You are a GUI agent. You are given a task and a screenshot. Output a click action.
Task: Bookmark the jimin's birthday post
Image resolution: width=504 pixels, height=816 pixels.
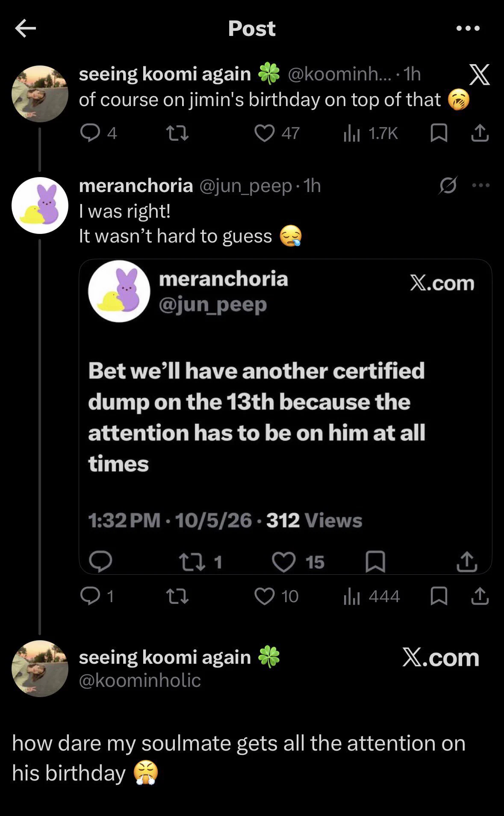pos(439,133)
